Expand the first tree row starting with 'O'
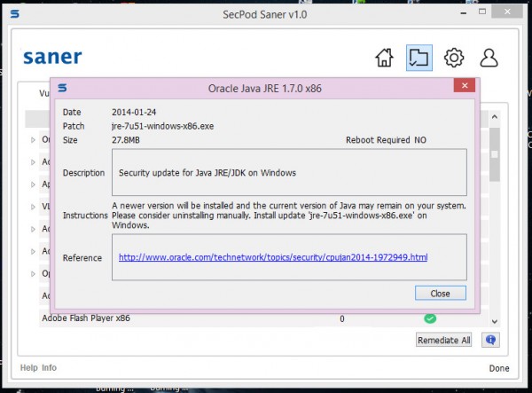The image size is (532, 393). (33, 140)
